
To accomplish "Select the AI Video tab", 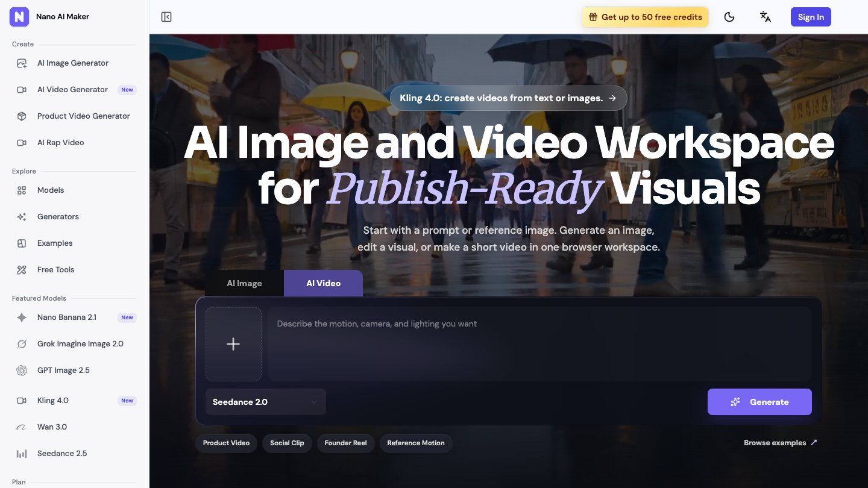I will tap(323, 283).
